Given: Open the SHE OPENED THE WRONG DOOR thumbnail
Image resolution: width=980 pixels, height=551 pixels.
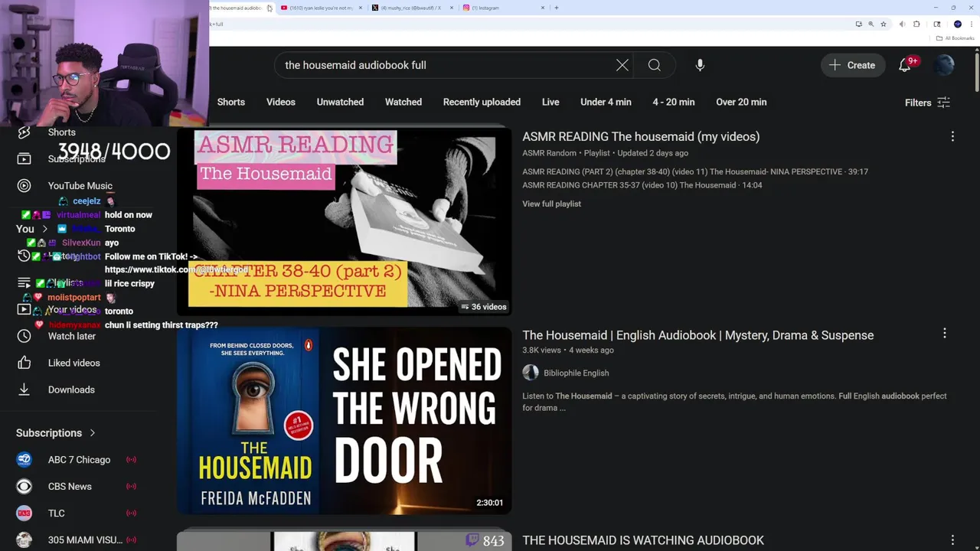Looking at the screenshot, I should 344,421.
